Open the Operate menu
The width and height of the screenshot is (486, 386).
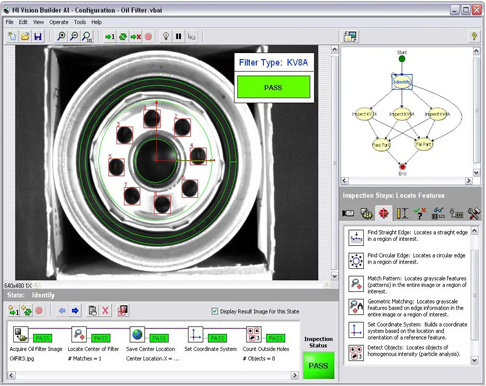coord(59,22)
